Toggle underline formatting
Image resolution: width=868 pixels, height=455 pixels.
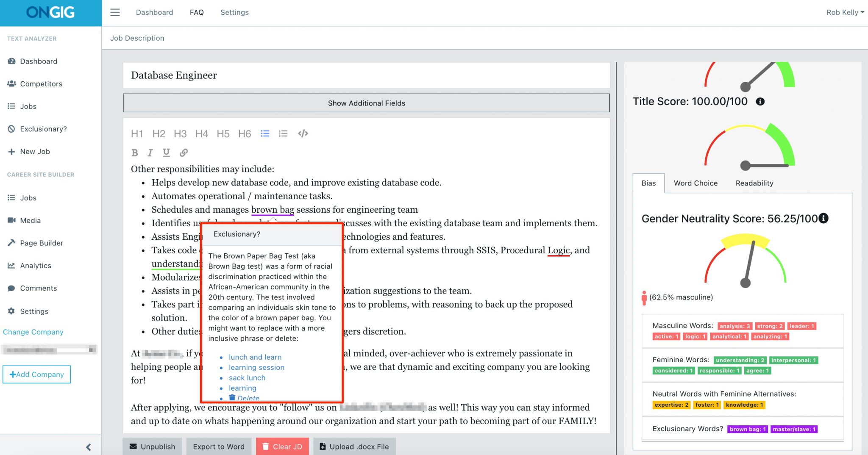coord(166,153)
